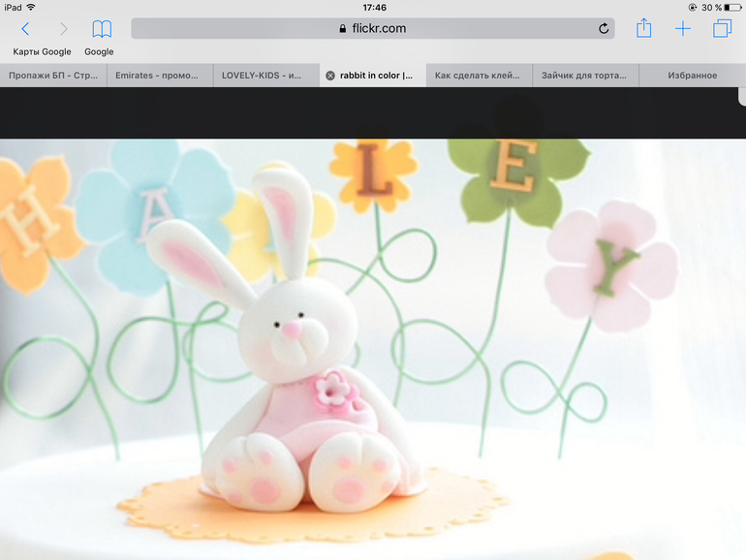Viewport: 746px width, 560px height.
Task: Add a new tab with plus icon
Action: tap(683, 29)
